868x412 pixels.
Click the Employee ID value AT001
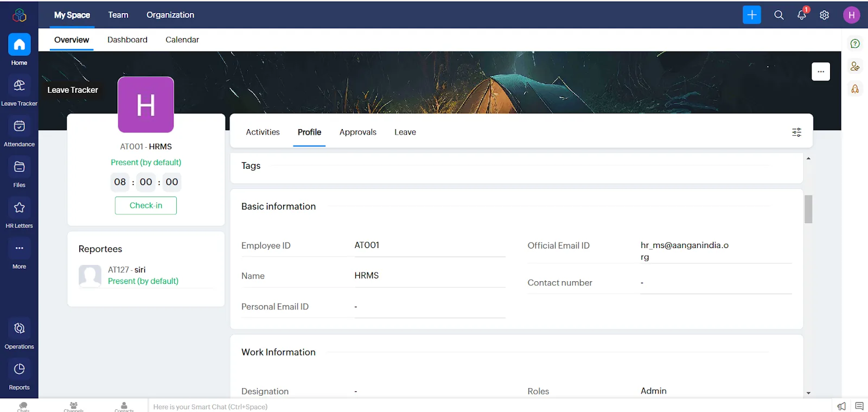367,245
